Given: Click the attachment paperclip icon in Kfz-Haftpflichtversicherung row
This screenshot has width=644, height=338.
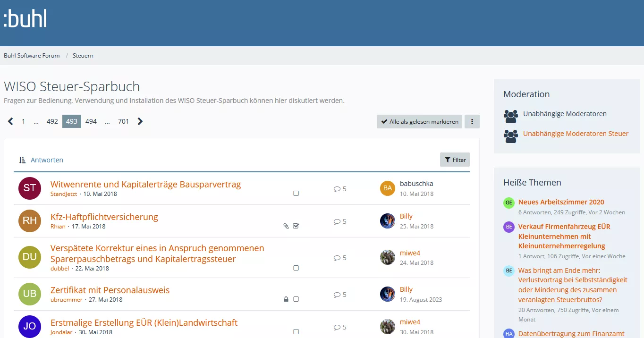Looking at the screenshot, I should (x=286, y=226).
